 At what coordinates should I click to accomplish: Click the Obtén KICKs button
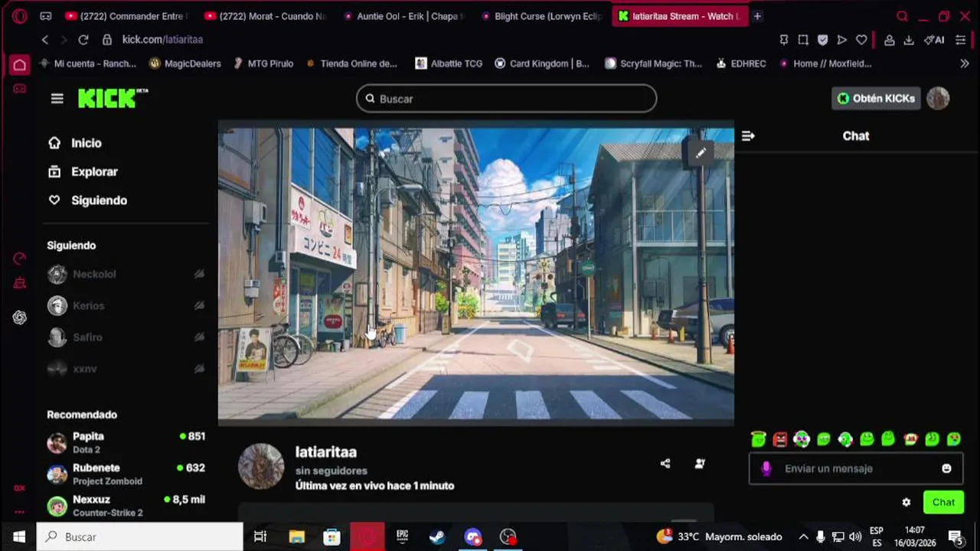point(876,99)
